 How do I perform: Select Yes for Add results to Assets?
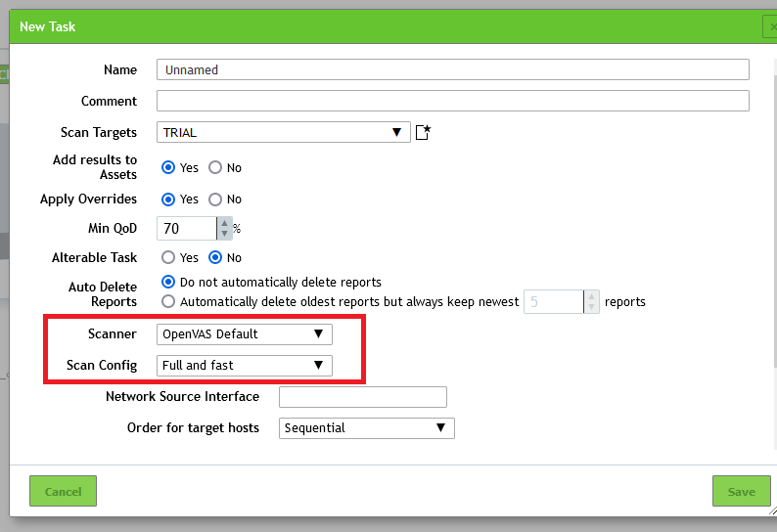(x=168, y=167)
